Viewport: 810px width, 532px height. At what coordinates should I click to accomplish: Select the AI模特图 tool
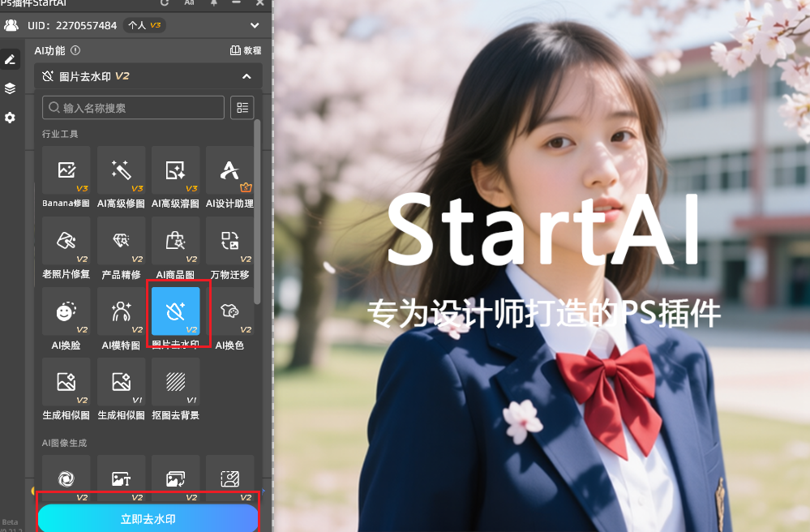click(x=121, y=311)
